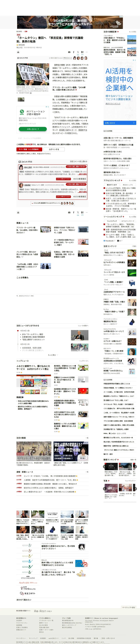This screenshot has width=140, height=644.
Task: Print article using top printer icon
Action: point(18,52)
